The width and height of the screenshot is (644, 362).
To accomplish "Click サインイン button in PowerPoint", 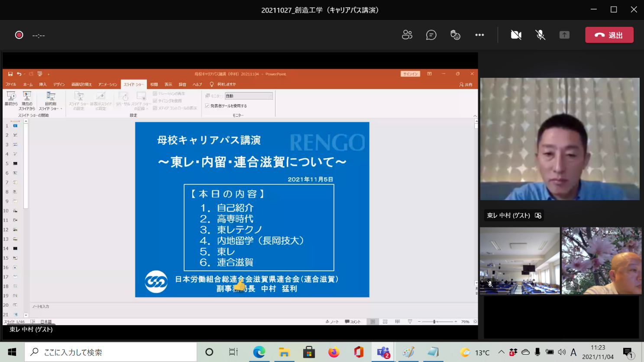I will 410,74.
